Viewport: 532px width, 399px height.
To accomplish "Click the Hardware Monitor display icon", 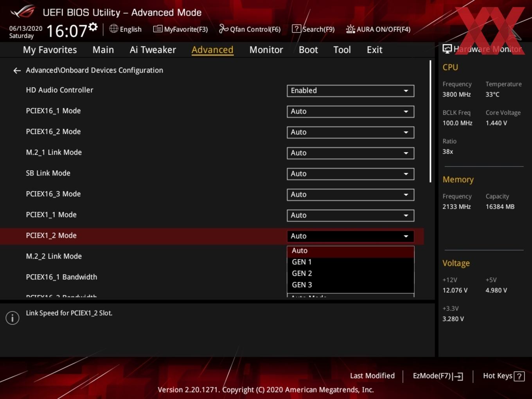I will click(447, 49).
